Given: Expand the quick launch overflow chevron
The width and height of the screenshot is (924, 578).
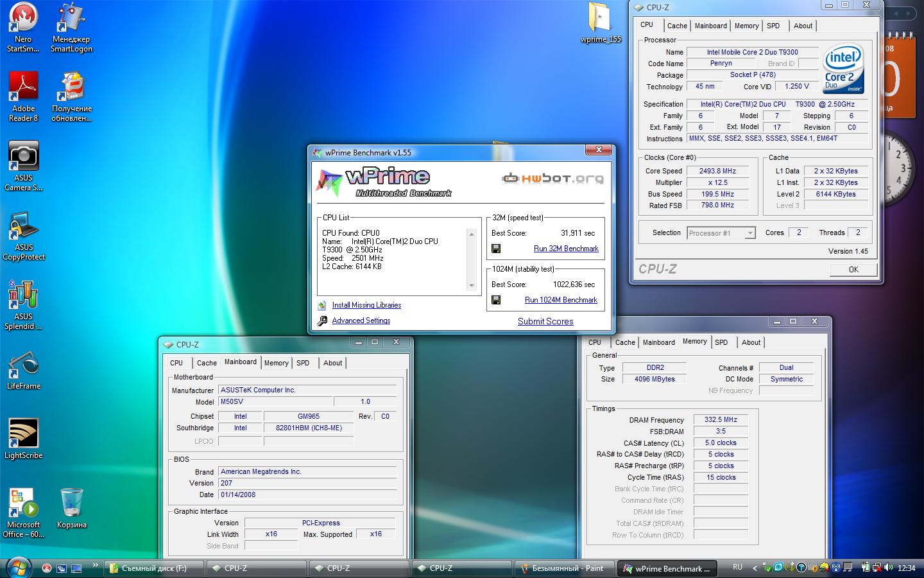Looking at the screenshot, I should click(96, 565).
